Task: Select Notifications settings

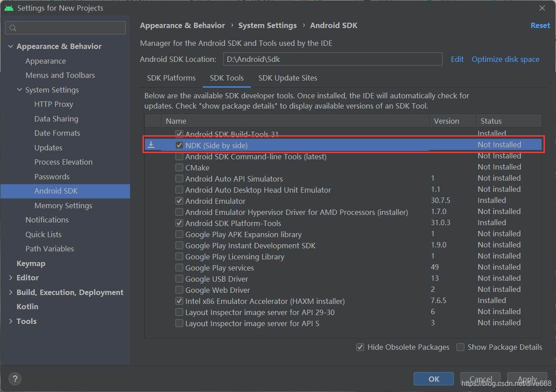Action: pyautogui.click(x=47, y=220)
